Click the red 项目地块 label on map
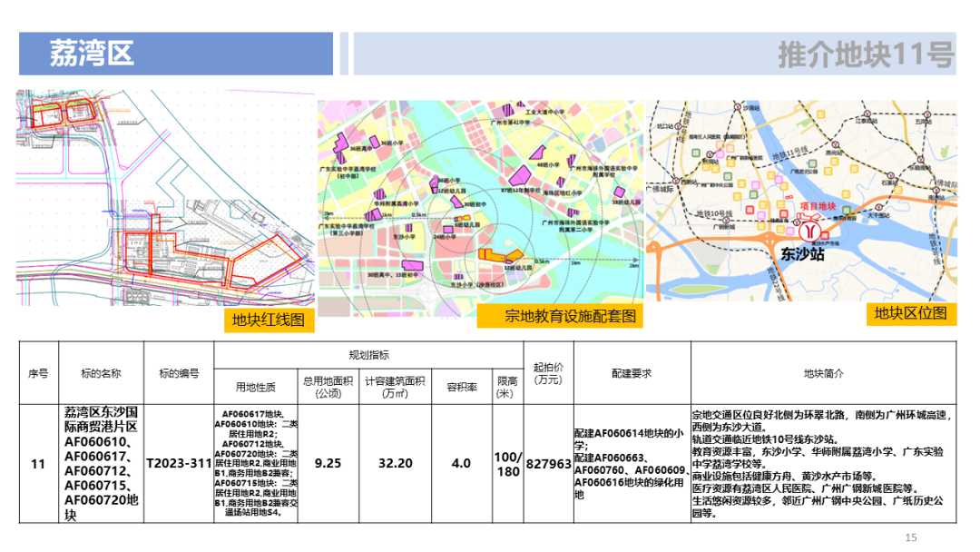980x552 pixels. click(x=816, y=208)
